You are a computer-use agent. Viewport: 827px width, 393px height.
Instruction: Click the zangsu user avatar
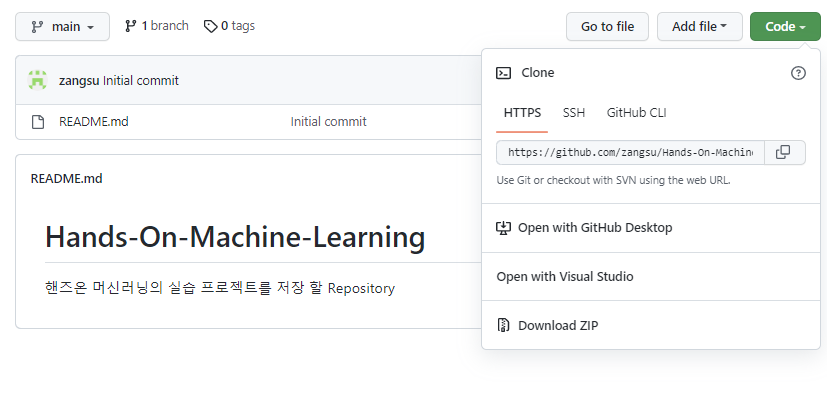pos(37,80)
